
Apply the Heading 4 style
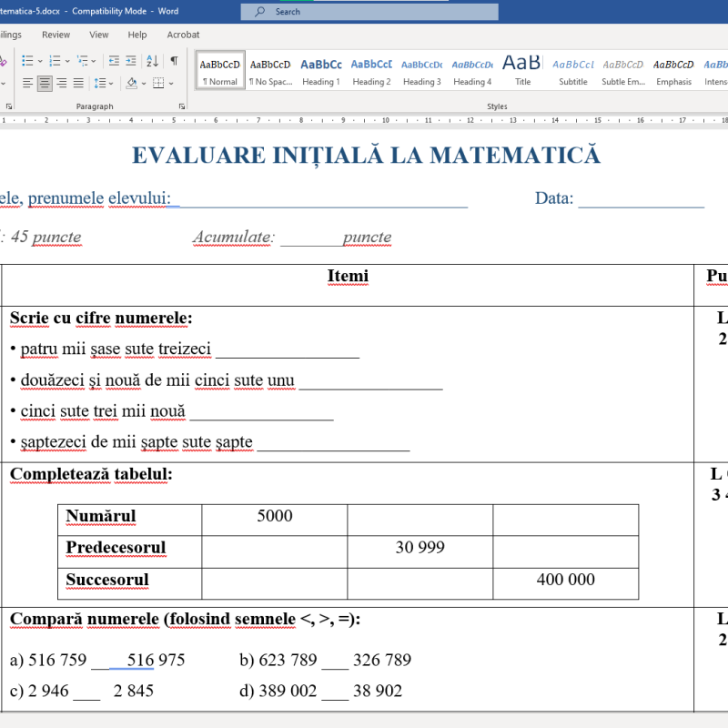coord(472,71)
